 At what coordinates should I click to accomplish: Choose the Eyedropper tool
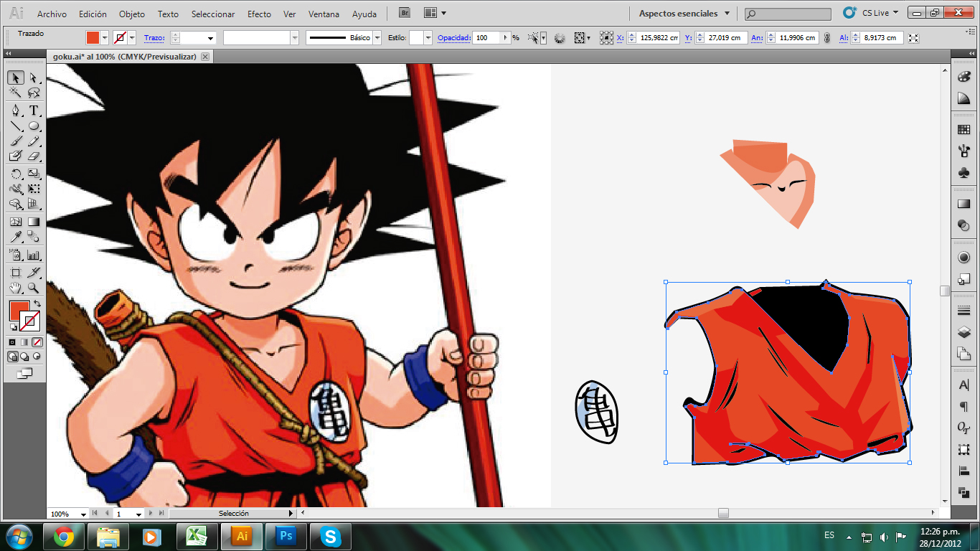(x=16, y=237)
